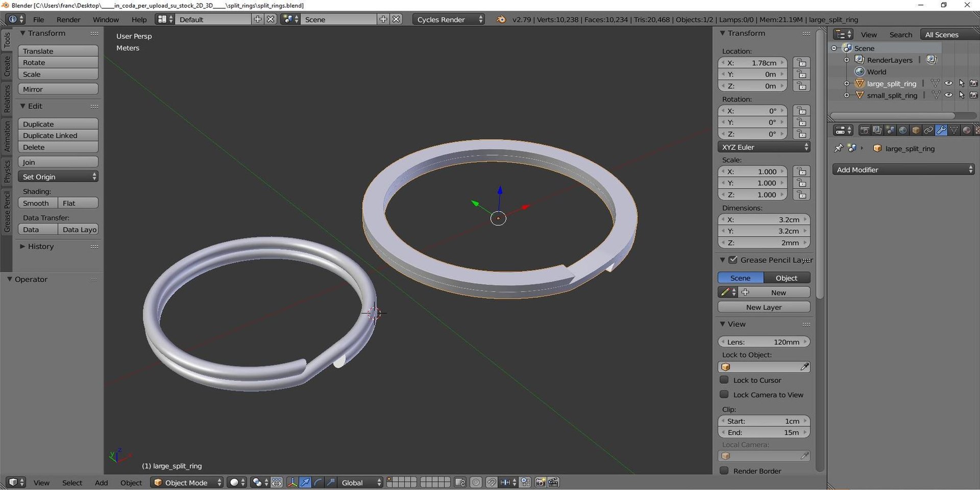The height and width of the screenshot is (490, 980).
Task: Toggle selectability arrow for large_split_ring
Action: click(962, 83)
